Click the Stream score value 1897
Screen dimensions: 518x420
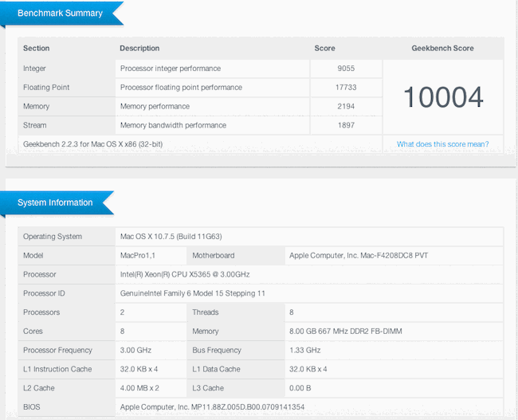[x=346, y=125]
